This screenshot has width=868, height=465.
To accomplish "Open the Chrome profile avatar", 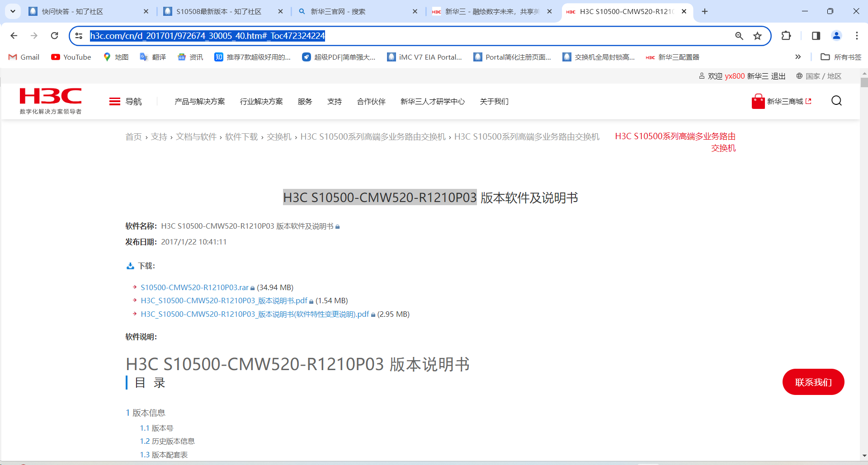I will pyautogui.click(x=837, y=36).
